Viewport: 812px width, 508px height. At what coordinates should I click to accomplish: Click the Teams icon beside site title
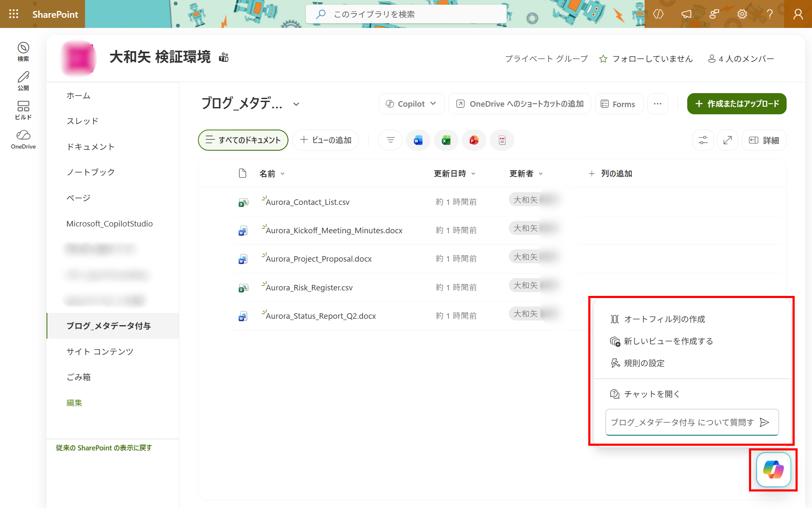[x=224, y=58]
